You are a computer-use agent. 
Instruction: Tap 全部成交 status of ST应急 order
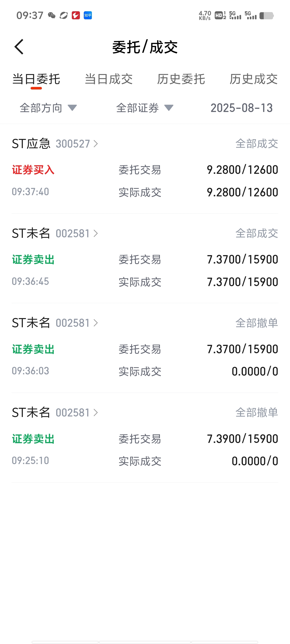tap(257, 144)
